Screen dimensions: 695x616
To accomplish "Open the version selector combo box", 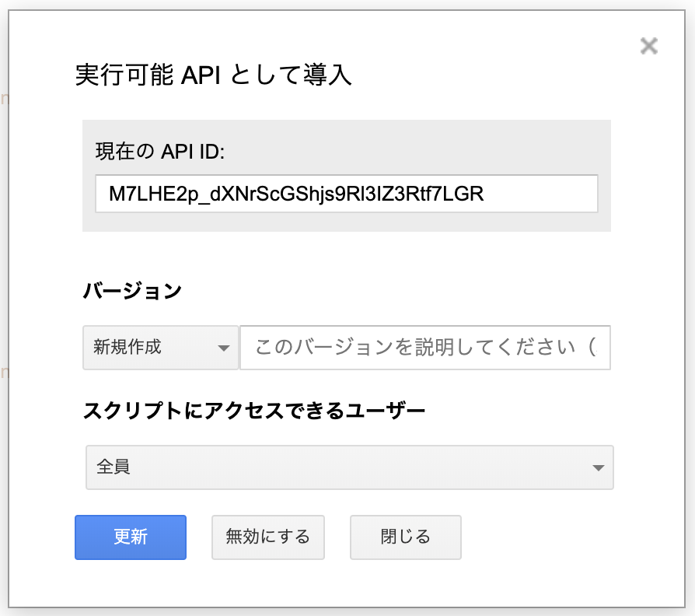I will point(160,348).
